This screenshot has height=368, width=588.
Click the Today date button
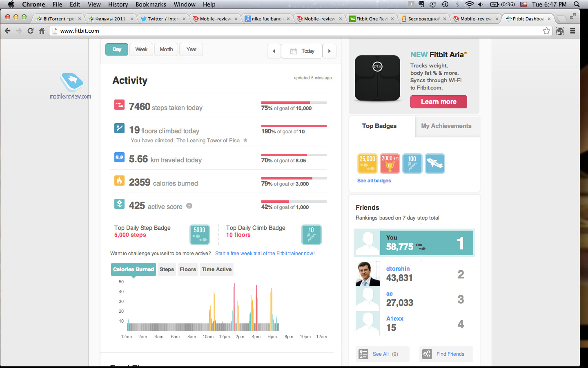coord(302,51)
